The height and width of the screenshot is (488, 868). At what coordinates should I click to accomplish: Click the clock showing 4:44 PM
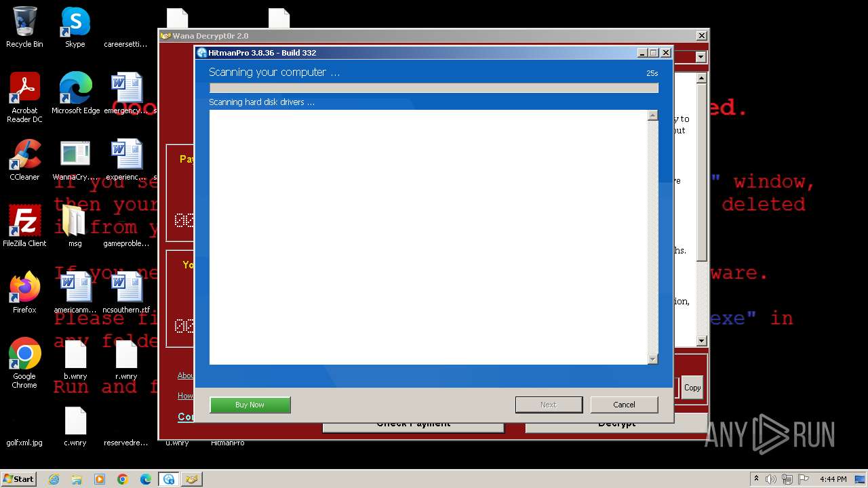pyautogui.click(x=833, y=479)
